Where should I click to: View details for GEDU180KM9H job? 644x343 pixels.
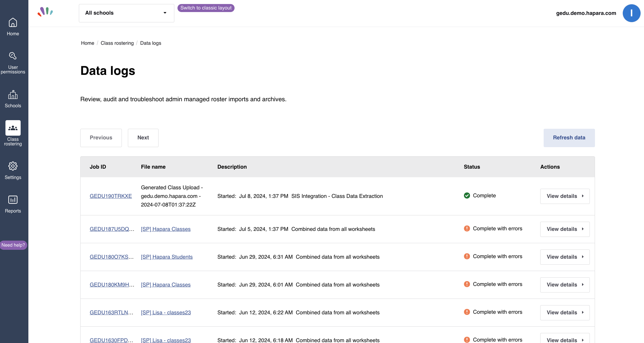pos(565,285)
